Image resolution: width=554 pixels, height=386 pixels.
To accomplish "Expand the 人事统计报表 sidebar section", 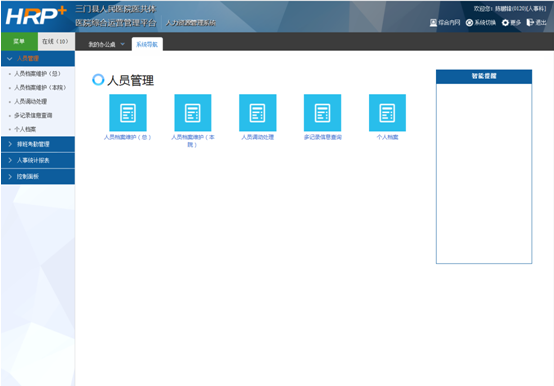I will [38, 160].
